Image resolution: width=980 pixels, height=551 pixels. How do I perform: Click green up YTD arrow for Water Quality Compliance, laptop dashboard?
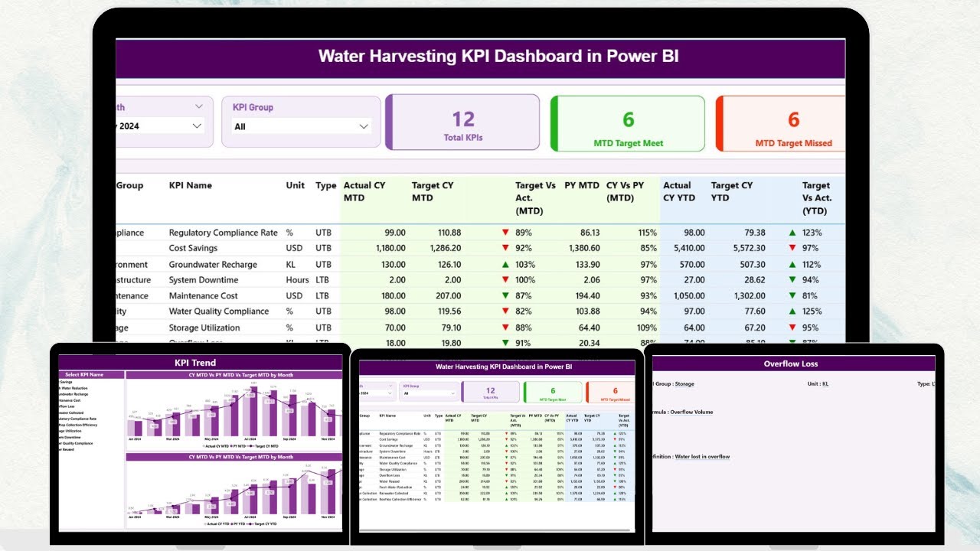coord(792,311)
